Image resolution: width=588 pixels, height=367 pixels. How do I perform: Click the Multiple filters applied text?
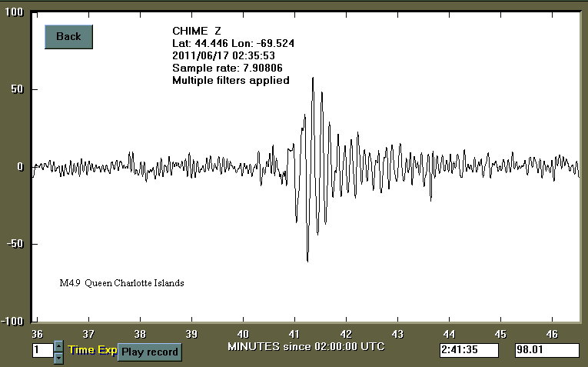pyautogui.click(x=231, y=80)
